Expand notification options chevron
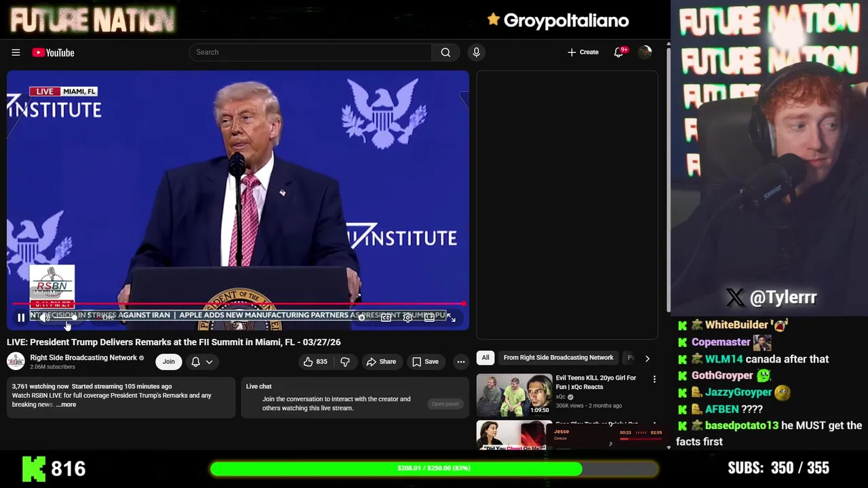Image resolution: width=868 pixels, height=488 pixels. (210, 362)
